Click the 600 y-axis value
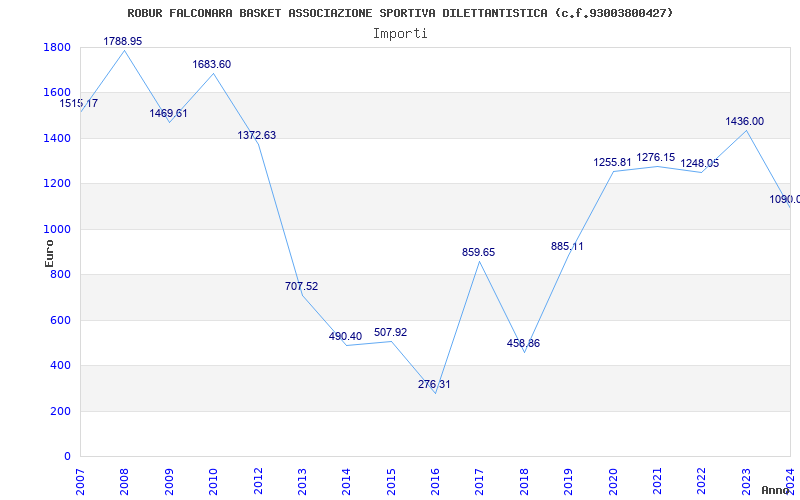The image size is (800, 500). coord(60,320)
